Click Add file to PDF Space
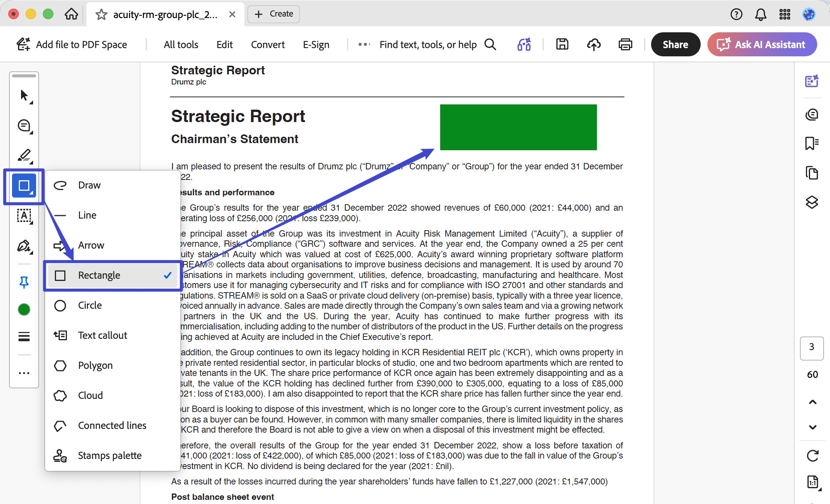Viewport: 830px width, 504px height. pos(71,44)
